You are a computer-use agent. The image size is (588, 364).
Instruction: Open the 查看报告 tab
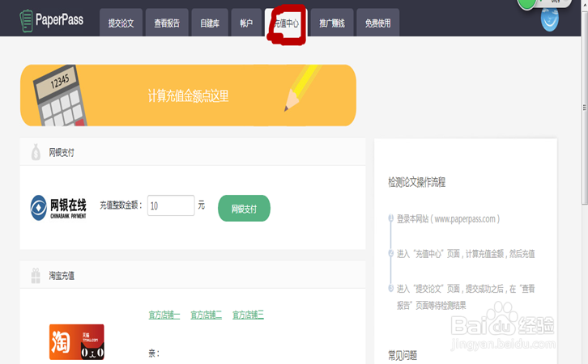167,23
